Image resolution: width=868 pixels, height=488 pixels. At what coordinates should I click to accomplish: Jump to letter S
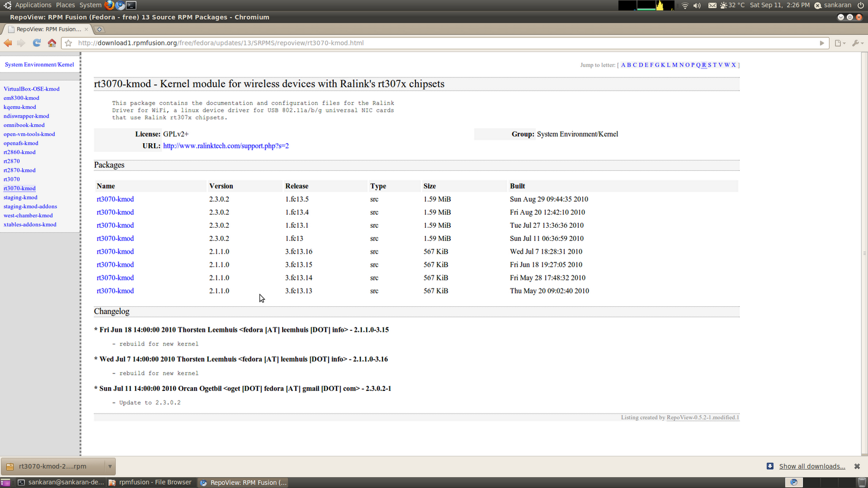710,65
